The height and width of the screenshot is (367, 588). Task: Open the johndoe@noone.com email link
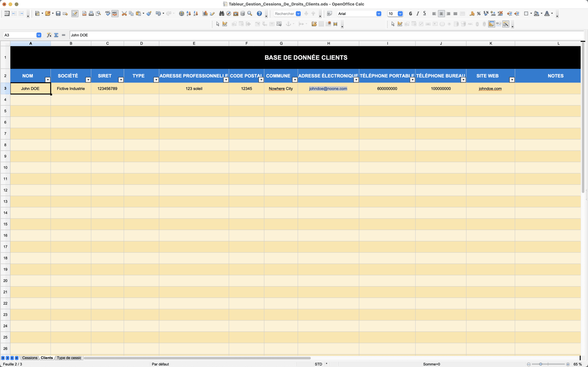click(328, 89)
